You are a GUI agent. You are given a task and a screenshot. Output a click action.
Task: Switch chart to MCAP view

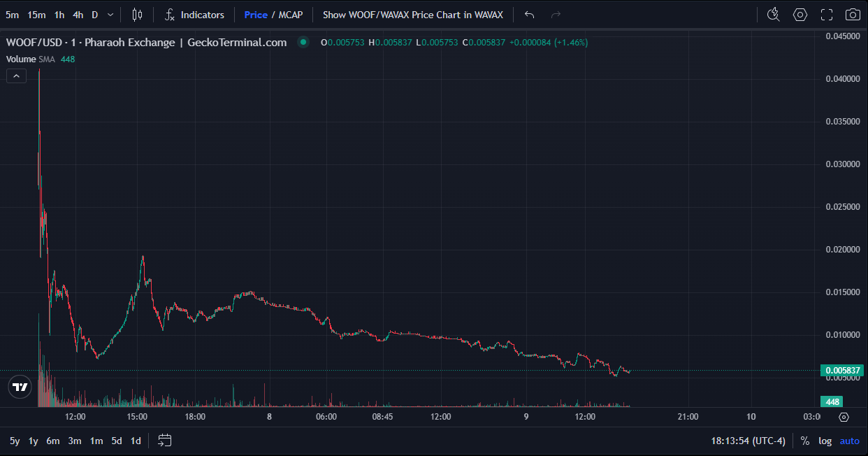(291, 15)
